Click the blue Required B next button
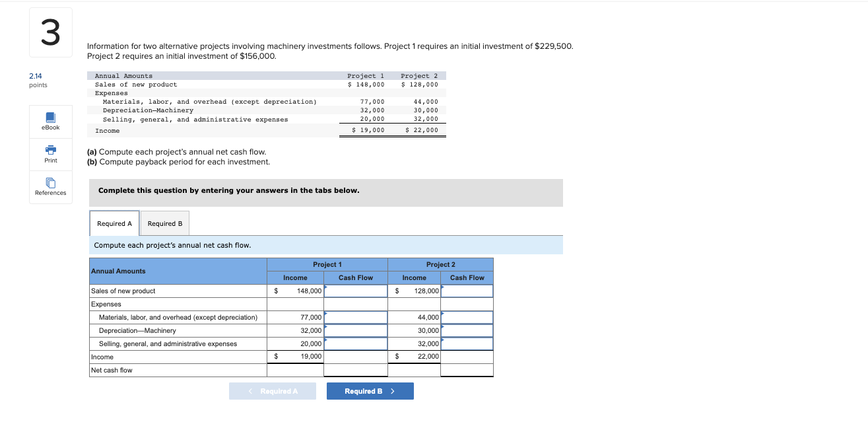The height and width of the screenshot is (432, 868). point(370,391)
